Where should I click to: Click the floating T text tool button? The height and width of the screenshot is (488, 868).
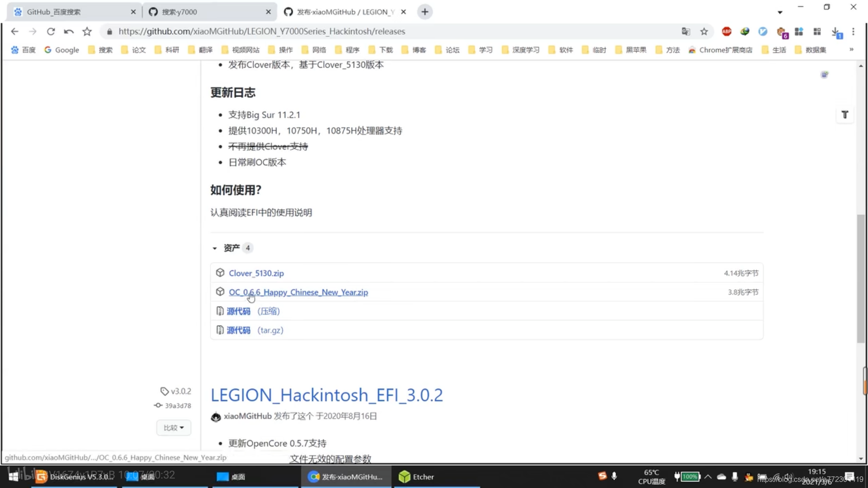tap(844, 115)
